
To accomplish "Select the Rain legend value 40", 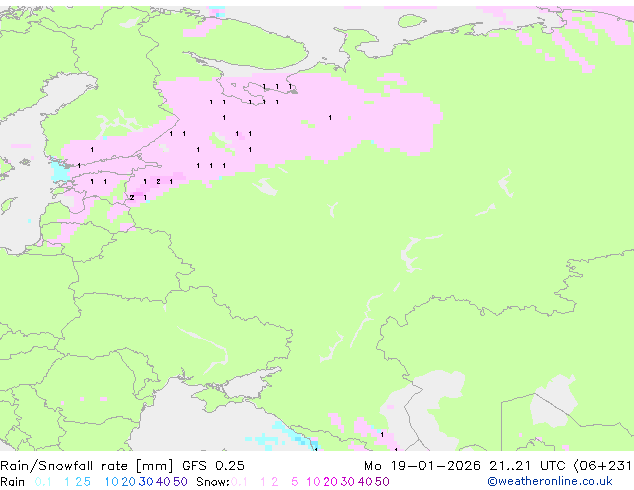I will (163, 482).
